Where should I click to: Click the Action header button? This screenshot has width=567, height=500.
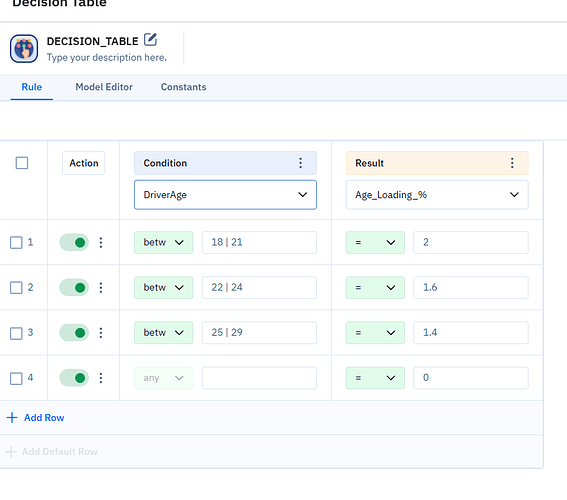(x=84, y=163)
